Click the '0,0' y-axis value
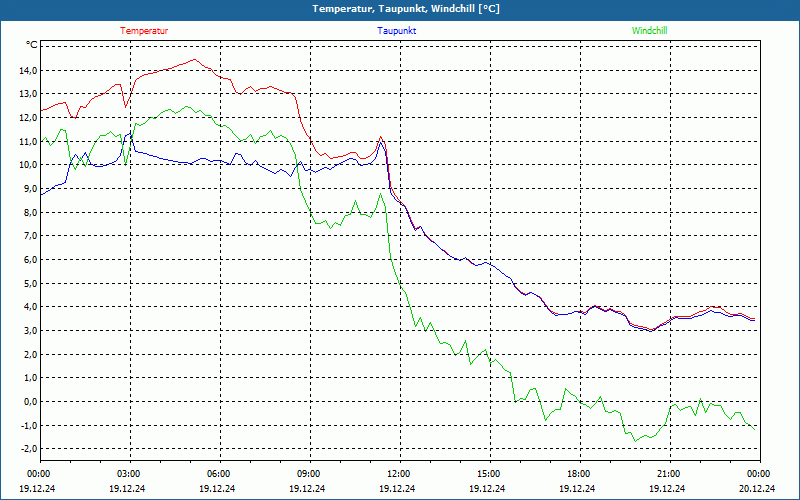The image size is (800, 500). pyautogui.click(x=30, y=402)
